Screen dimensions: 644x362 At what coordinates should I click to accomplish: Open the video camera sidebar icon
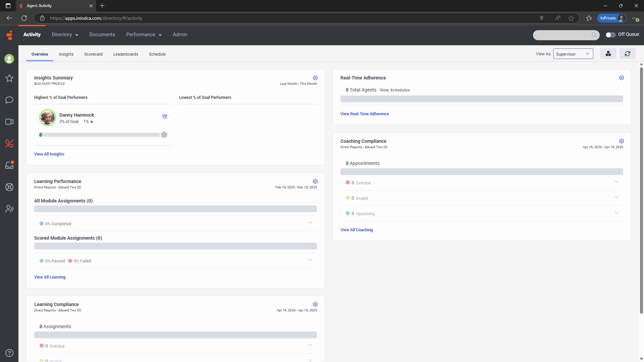click(x=9, y=122)
